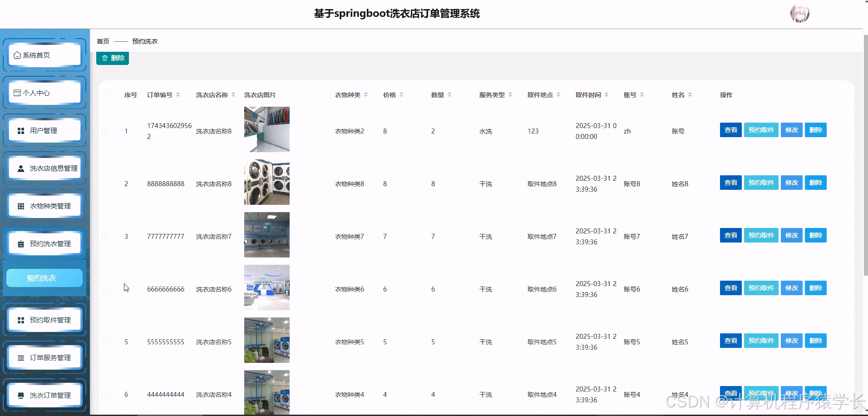
Task: Check the row with order 8888888888
Action: pyautogui.click(x=105, y=184)
